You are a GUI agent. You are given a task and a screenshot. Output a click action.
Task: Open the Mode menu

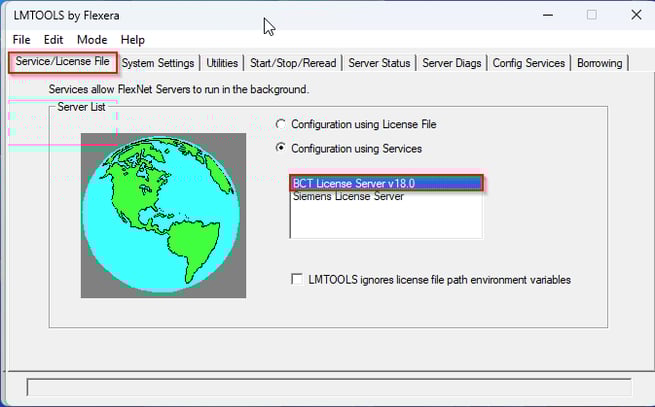click(x=92, y=40)
